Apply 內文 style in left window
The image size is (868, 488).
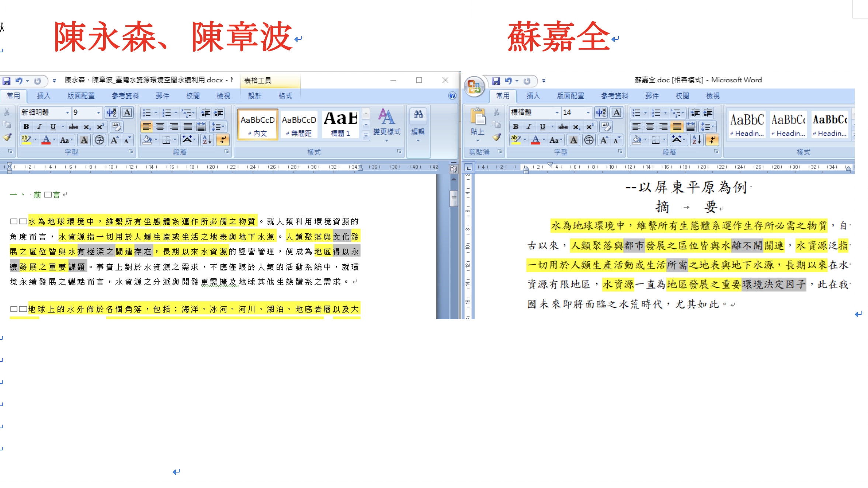(x=258, y=124)
